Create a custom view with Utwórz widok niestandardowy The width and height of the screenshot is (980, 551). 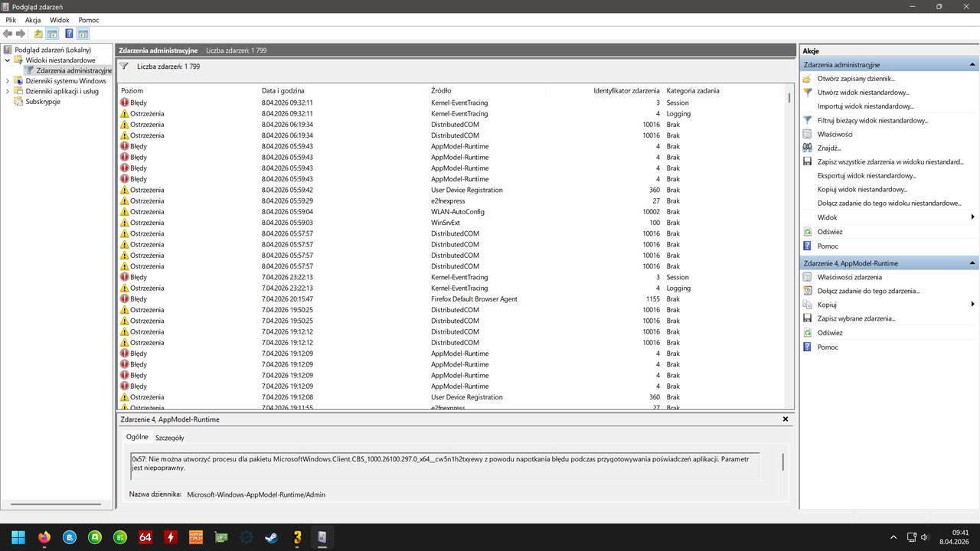tap(864, 93)
